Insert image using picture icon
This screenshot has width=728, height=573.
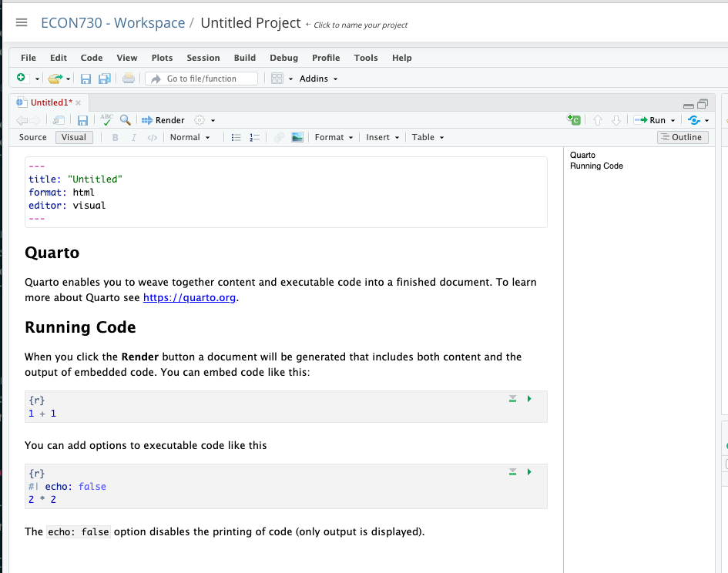tap(297, 137)
